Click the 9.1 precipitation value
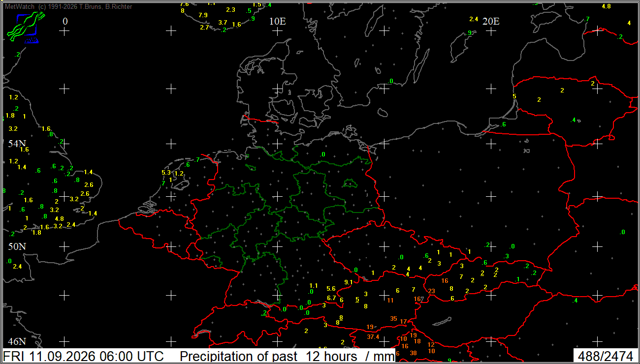 (x=349, y=282)
